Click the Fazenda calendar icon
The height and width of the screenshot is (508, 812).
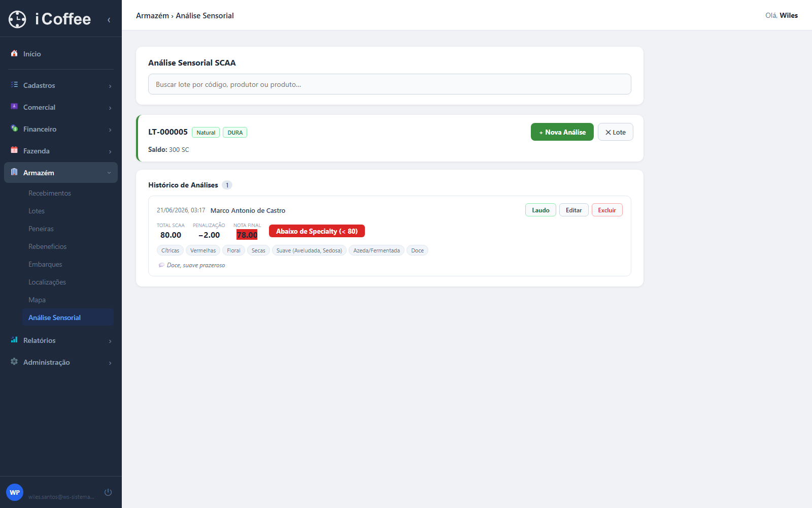[x=14, y=150]
